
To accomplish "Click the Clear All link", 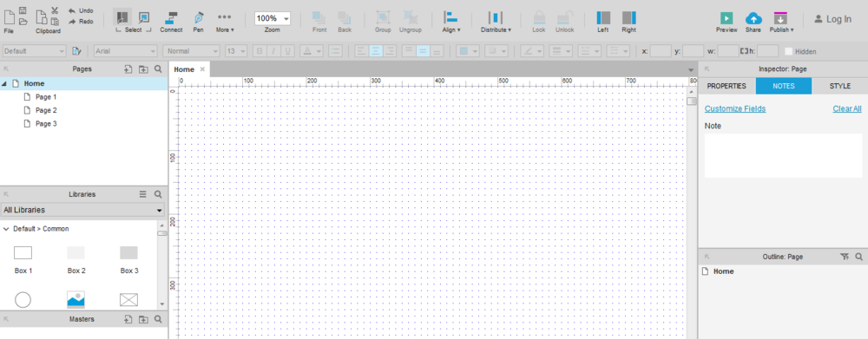I will (x=847, y=109).
